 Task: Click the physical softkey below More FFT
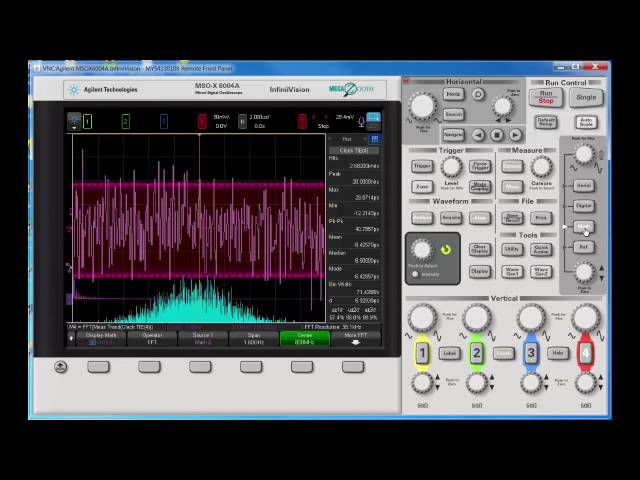click(353, 367)
